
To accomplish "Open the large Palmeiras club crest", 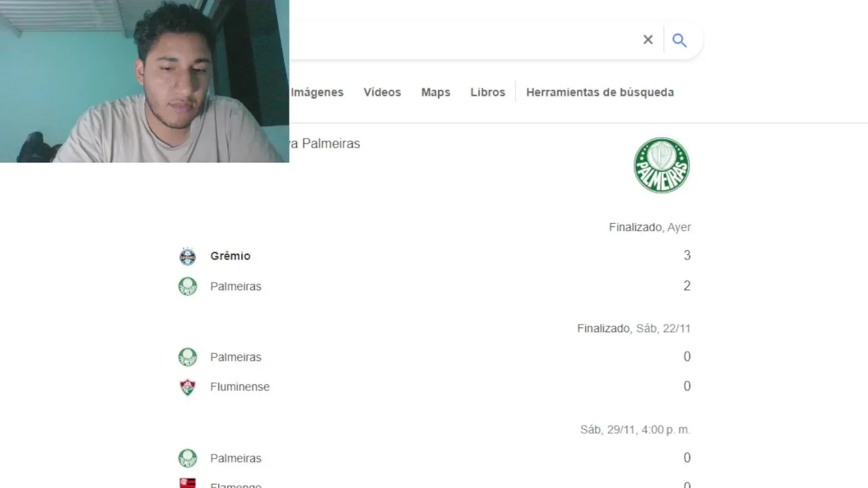I will coord(661,165).
